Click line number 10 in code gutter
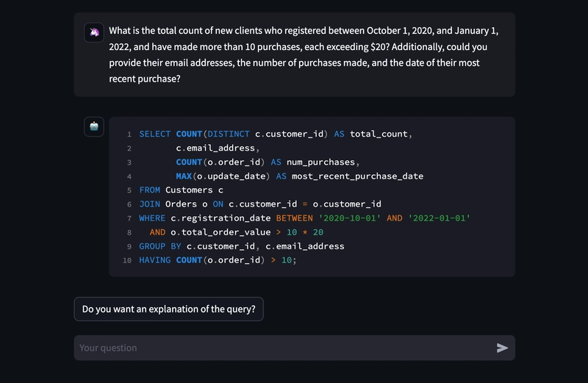This screenshot has width=588, height=383. tap(127, 261)
